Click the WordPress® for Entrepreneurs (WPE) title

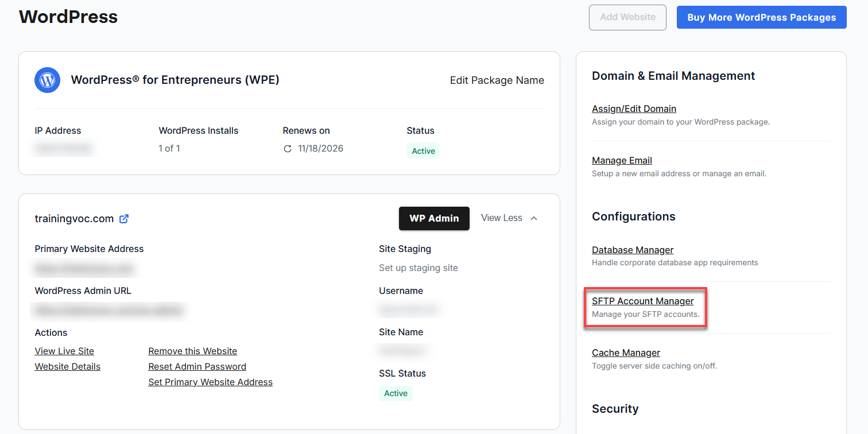click(175, 80)
